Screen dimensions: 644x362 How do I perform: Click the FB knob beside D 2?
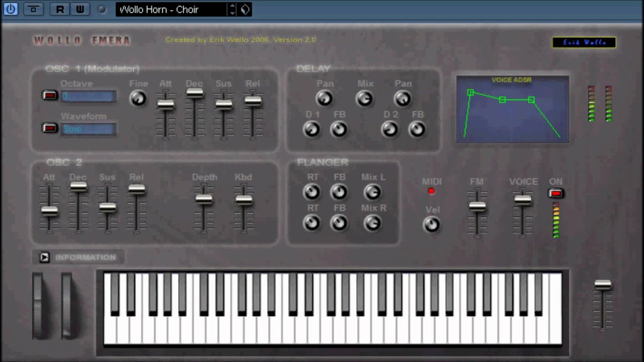(417, 130)
